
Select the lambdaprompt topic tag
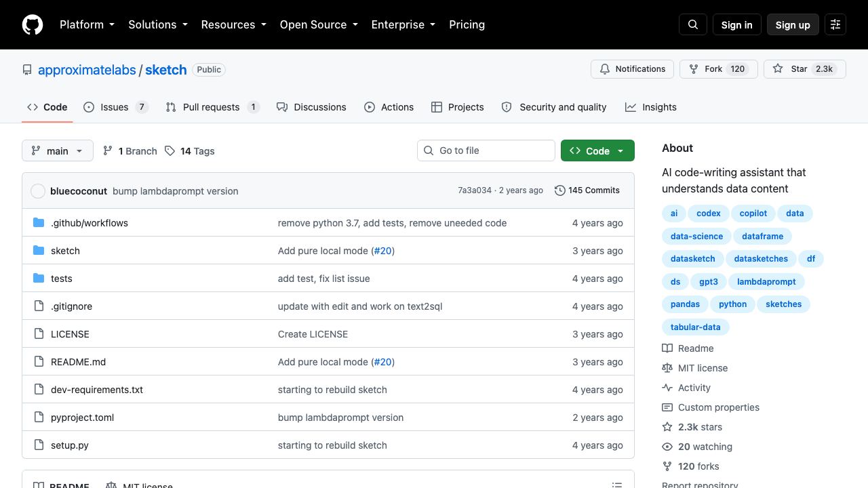(766, 282)
